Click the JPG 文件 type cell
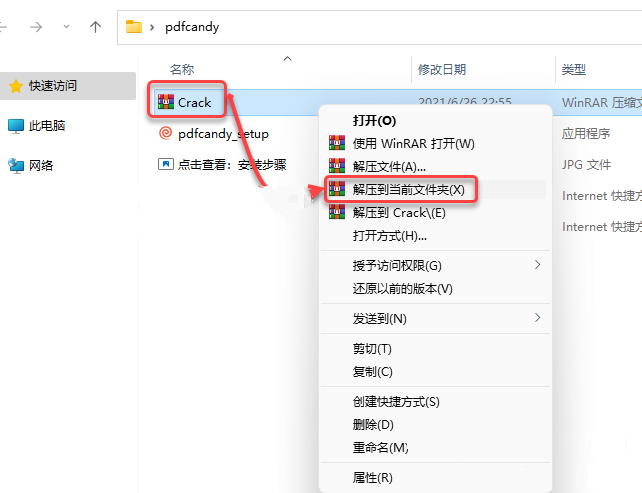Viewport: 642px width, 493px height. pyautogui.click(x=586, y=165)
